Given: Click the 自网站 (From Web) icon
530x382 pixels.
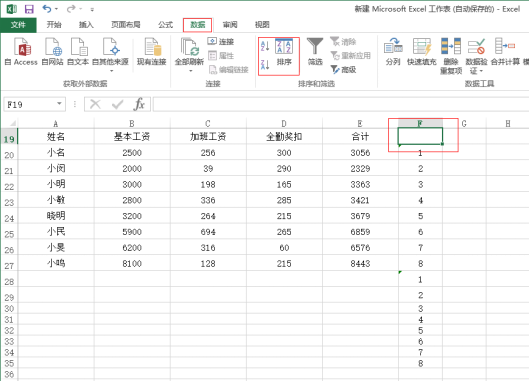Looking at the screenshot, I should [52, 52].
